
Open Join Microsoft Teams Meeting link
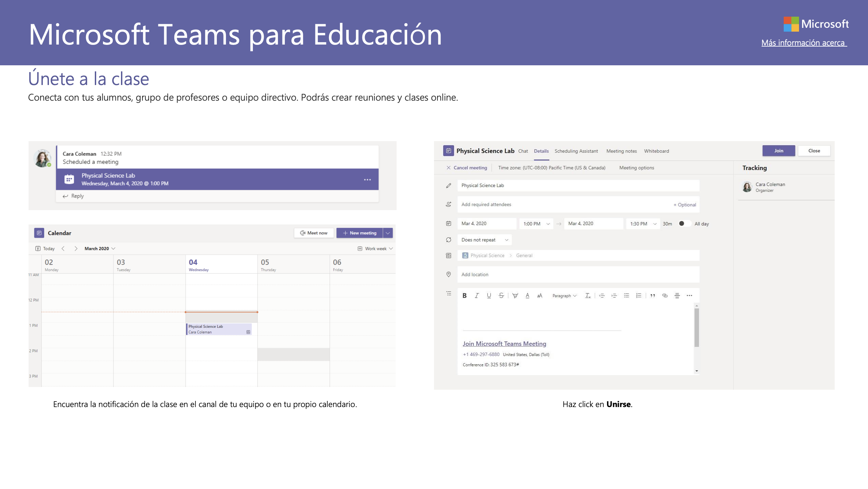coord(504,344)
